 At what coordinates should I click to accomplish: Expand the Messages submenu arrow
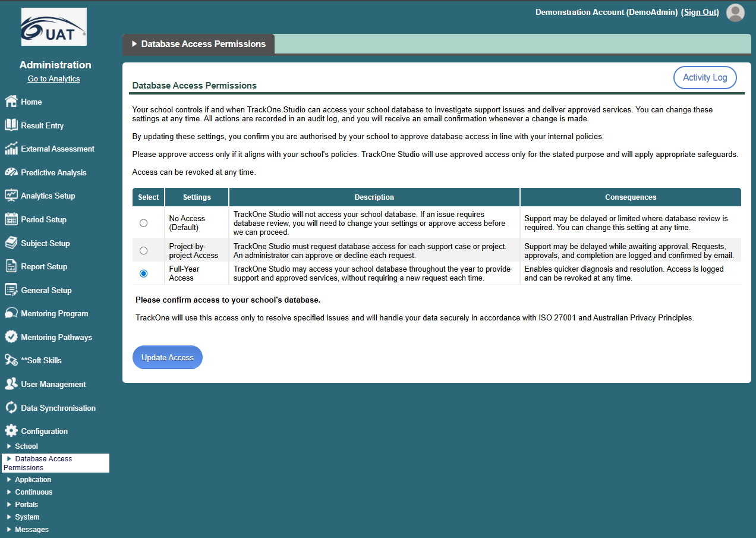(9, 530)
